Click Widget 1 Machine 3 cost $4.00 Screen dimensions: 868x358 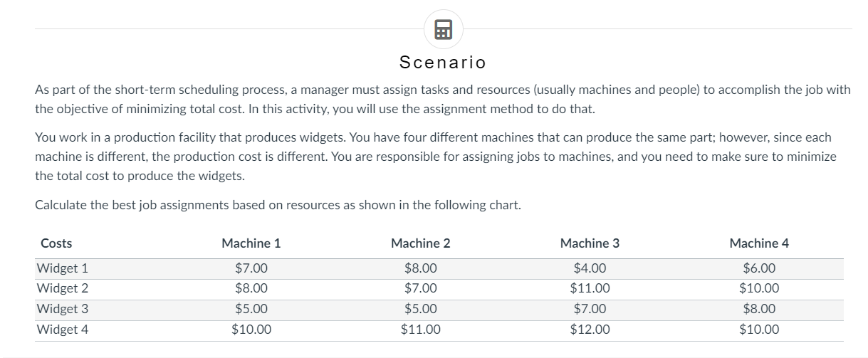[590, 269]
